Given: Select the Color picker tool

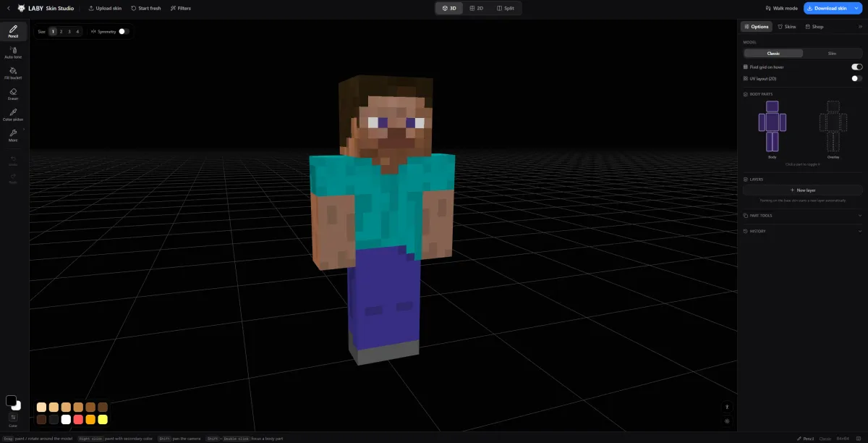Looking at the screenshot, I should (x=13, y=115).
